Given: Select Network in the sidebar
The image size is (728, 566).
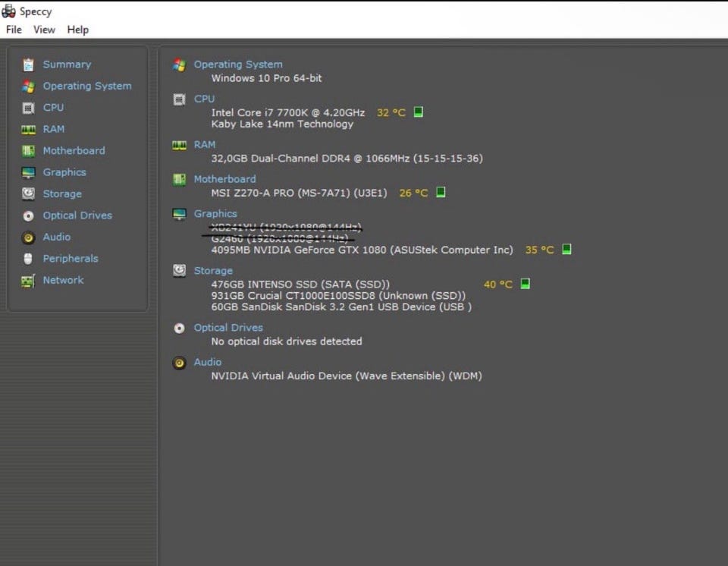Looking at the screenshot, I should pos(63,280).
